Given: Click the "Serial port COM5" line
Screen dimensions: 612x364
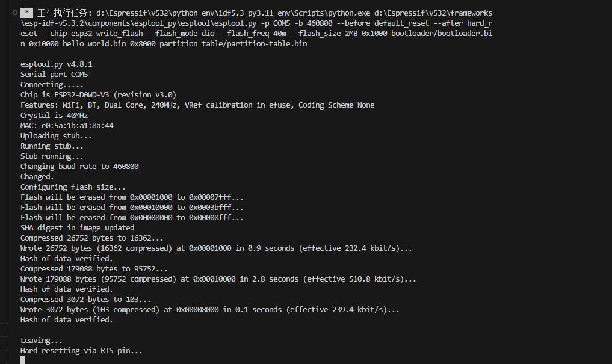Looking at the screenshot, I should [54, 74].
